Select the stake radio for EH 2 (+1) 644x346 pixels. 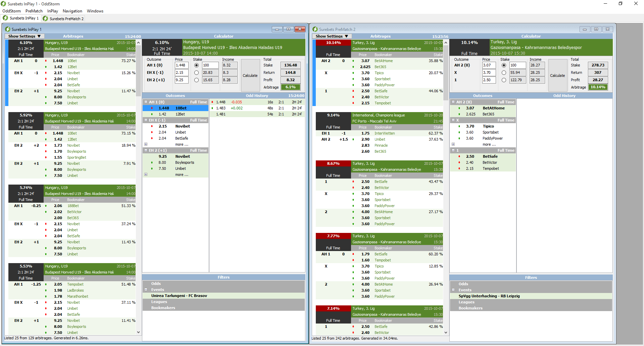(x=196, y=80)
